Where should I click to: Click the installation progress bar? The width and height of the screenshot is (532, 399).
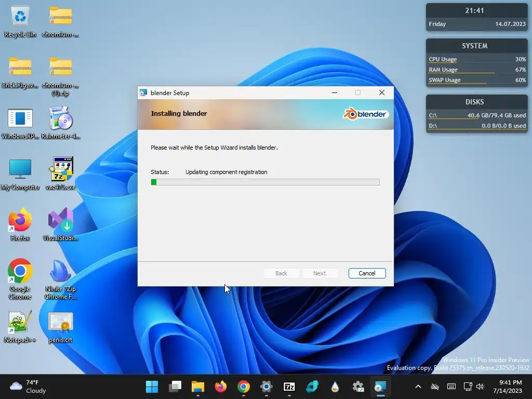[265, 182]
